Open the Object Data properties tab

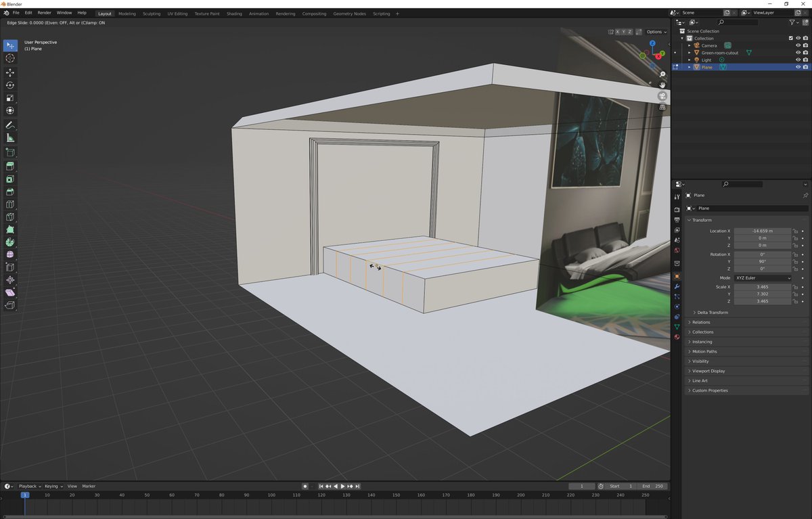click(677, 327)
